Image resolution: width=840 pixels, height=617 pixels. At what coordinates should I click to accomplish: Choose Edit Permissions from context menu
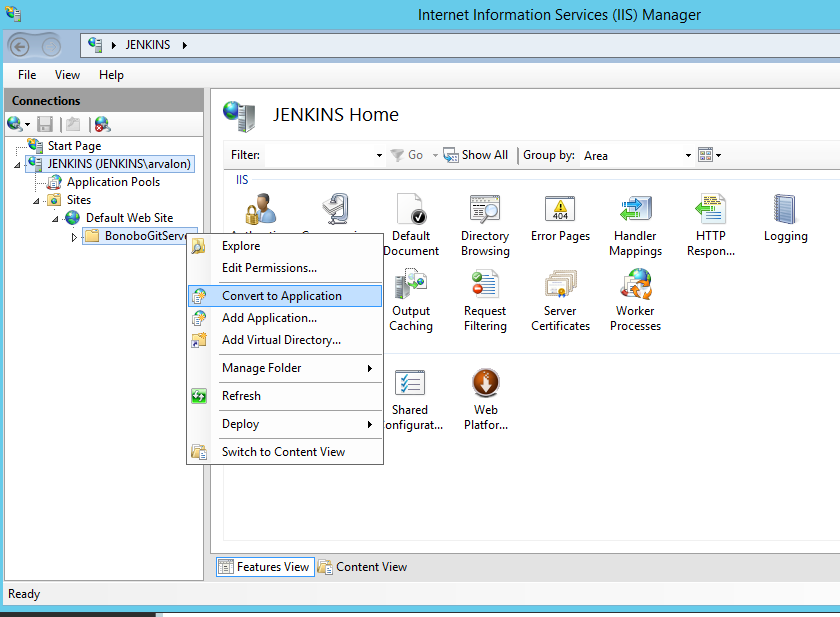[x=285, y=268]
